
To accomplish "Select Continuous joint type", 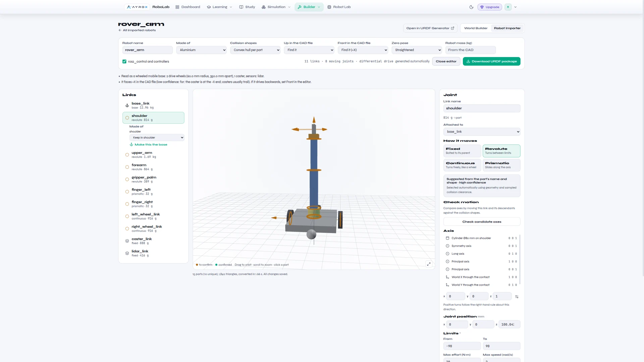I will point(462,165).
